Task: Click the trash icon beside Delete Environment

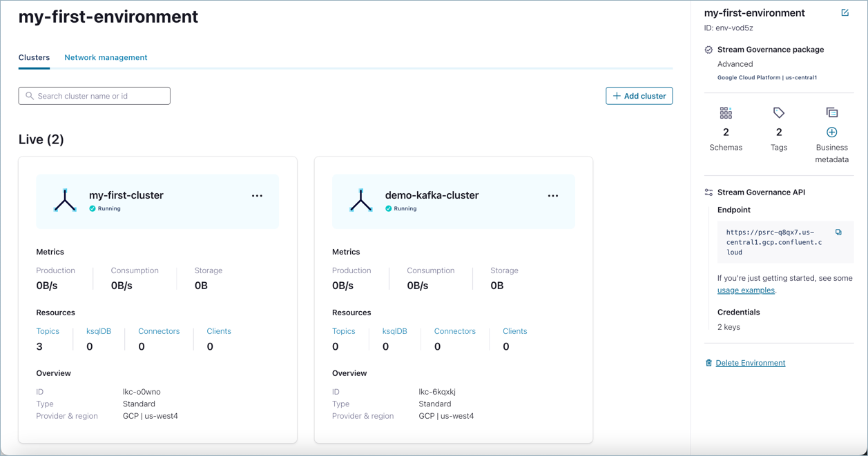Action: point(708,362)
